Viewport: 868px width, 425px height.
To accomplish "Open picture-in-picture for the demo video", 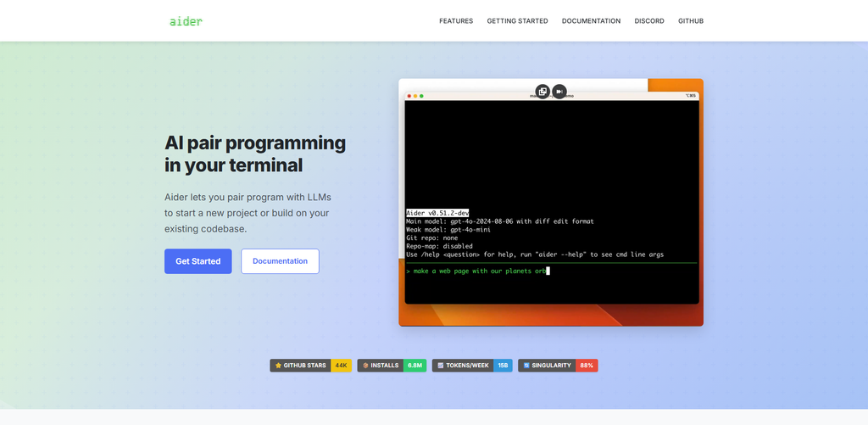I will [542, 92].
